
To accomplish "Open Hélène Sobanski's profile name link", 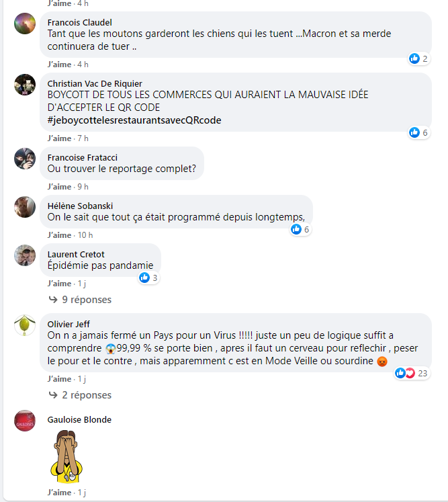I will pyautogui.click(x=80, y=206).
